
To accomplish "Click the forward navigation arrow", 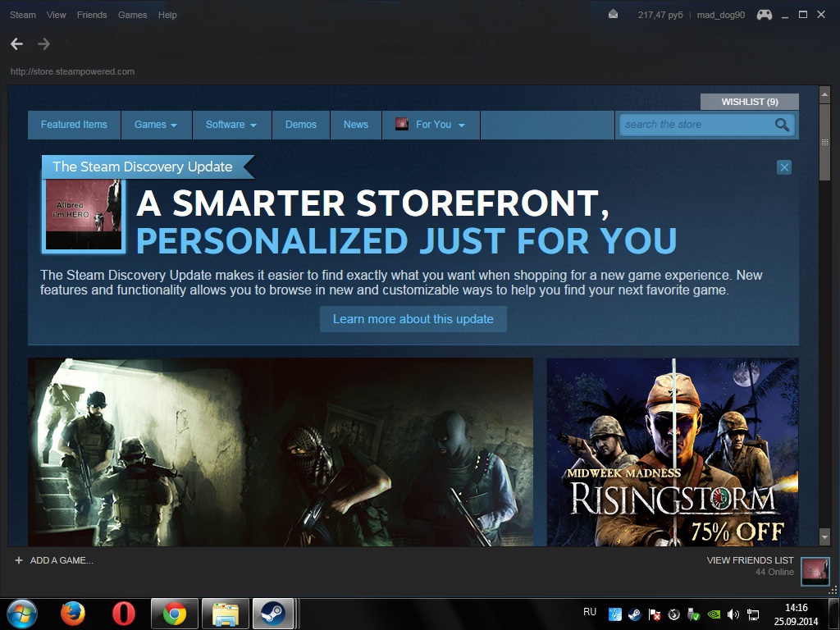I will pyautogui.click(x=43, y=44).
